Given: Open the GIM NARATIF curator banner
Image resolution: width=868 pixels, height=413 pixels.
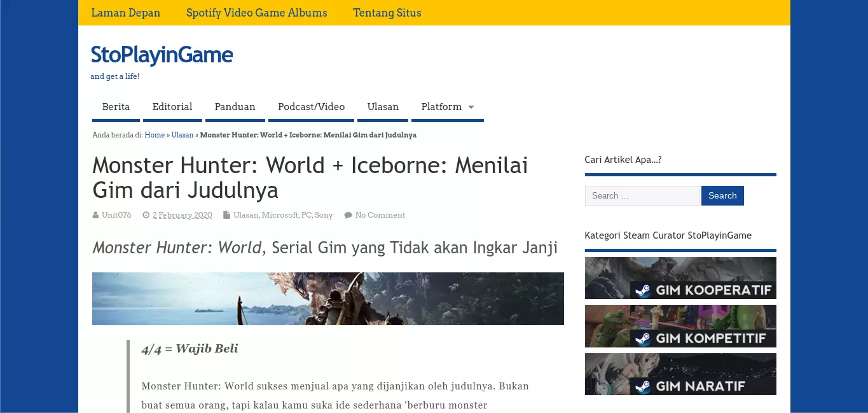Looking at the screenshot, I should (680, 374).
